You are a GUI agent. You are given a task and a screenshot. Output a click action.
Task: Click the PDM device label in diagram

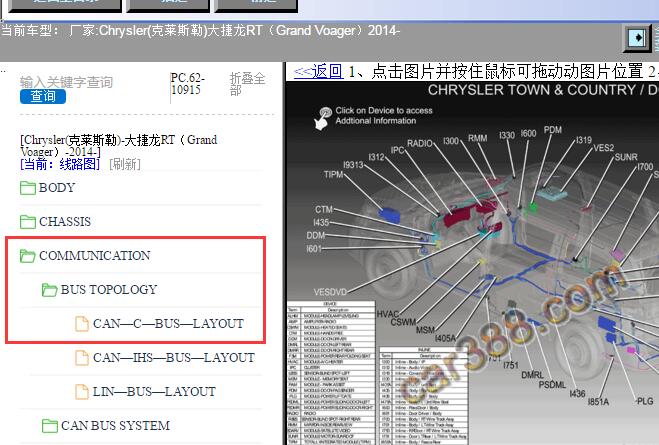click(x=553, y=130)
